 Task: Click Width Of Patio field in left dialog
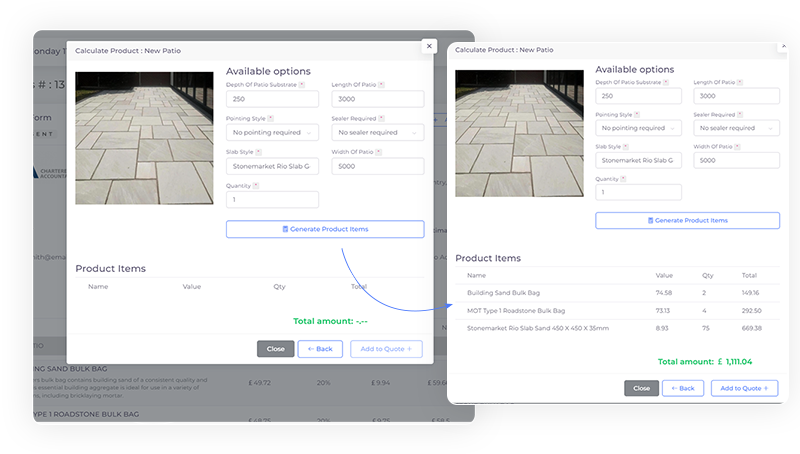pyautogui.click(x=378, y=166)
